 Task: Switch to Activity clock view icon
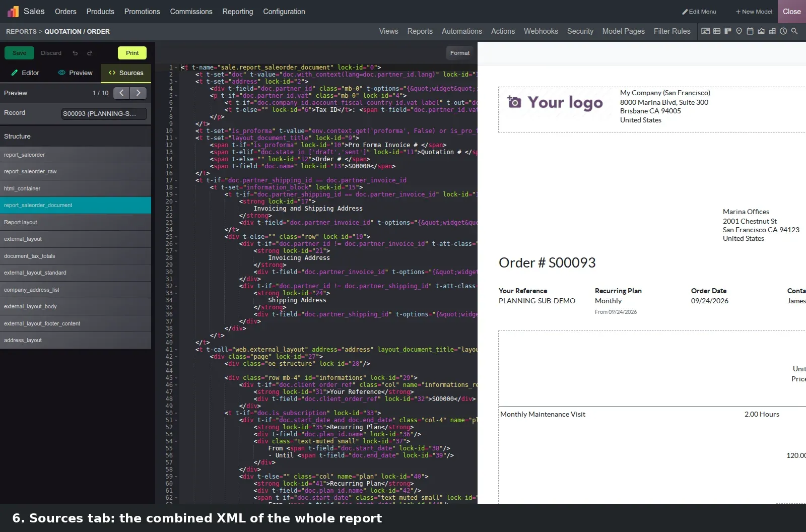[x=783, y=31]
